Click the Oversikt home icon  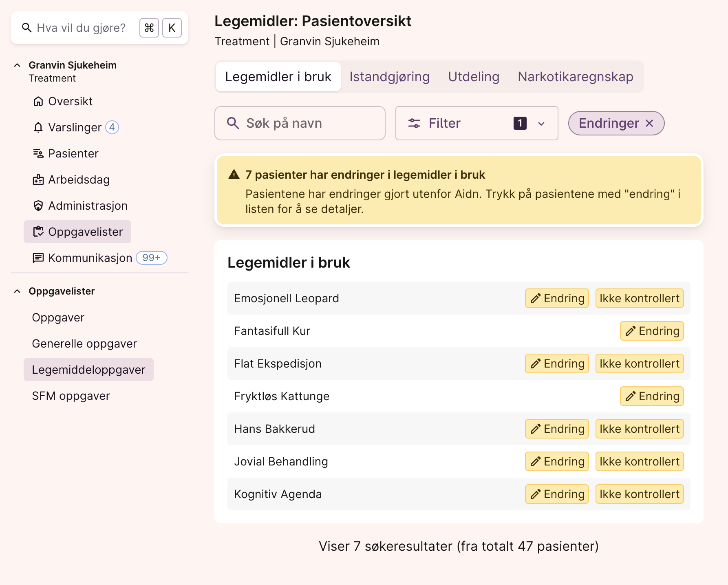tap(38, 101)
